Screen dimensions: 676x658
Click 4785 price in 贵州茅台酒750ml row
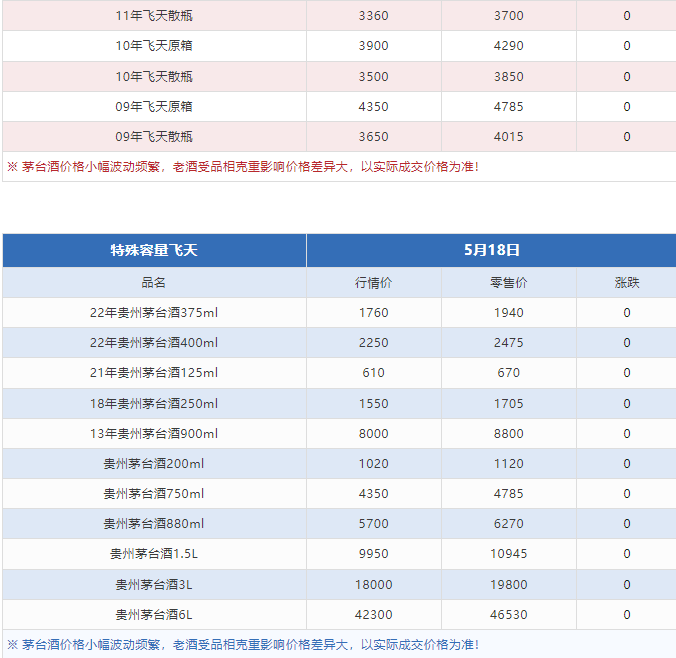(508, 494)
